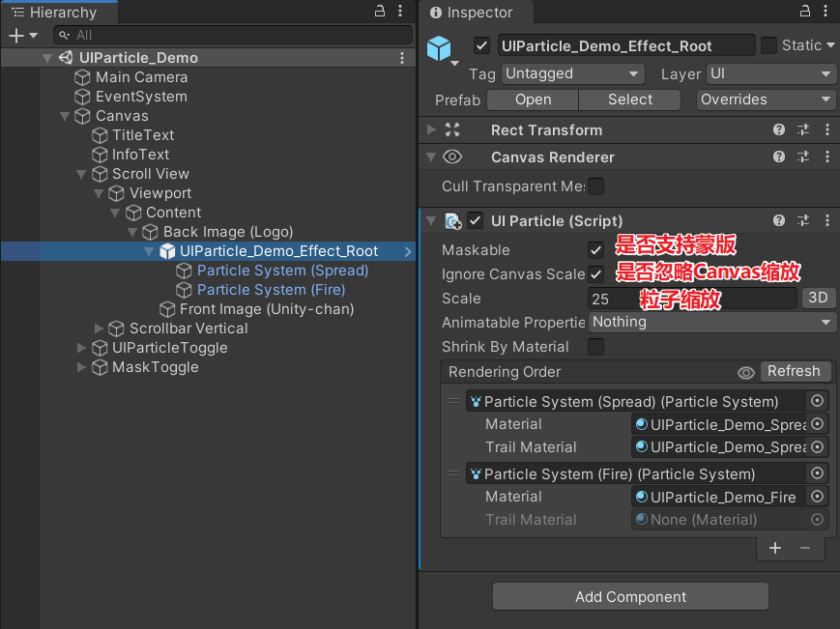Click the prefab Open button
The image size is (840, 629).
point(533,100)
